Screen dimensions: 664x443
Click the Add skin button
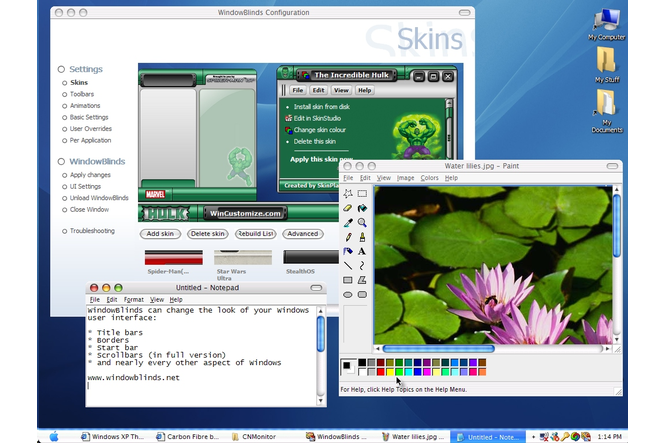click(160, 234)
